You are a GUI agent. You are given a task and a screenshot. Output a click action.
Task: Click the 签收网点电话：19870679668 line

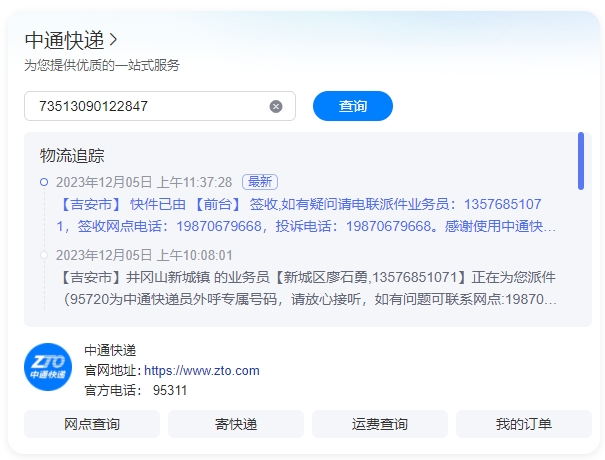pyautogui.click(x=170, y=226)
